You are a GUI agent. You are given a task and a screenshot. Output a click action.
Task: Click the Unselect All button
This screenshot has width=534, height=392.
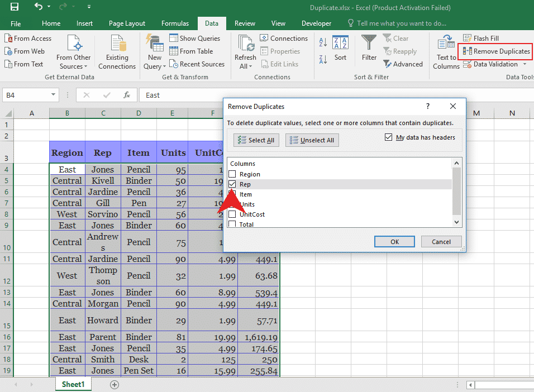[312, 140]
